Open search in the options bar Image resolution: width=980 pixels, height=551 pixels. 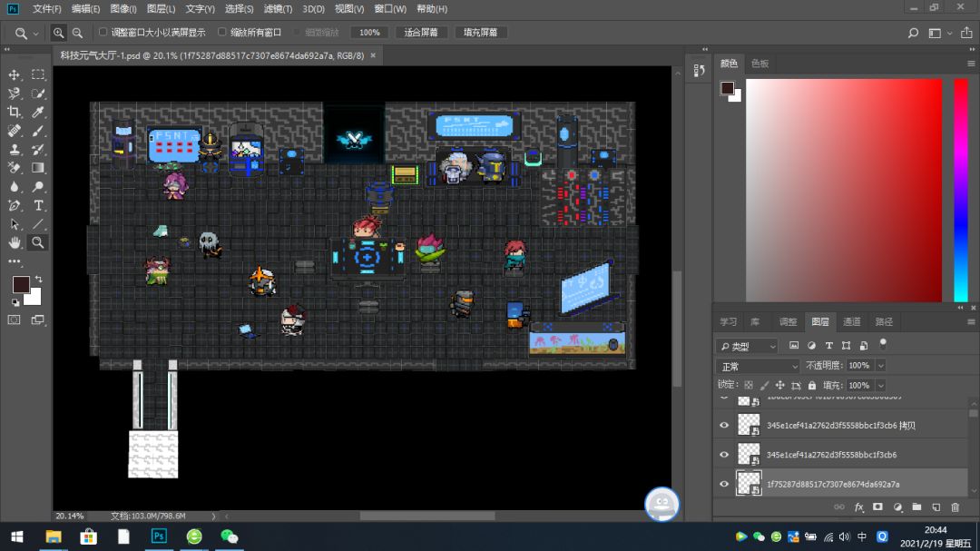pos(913,33)
